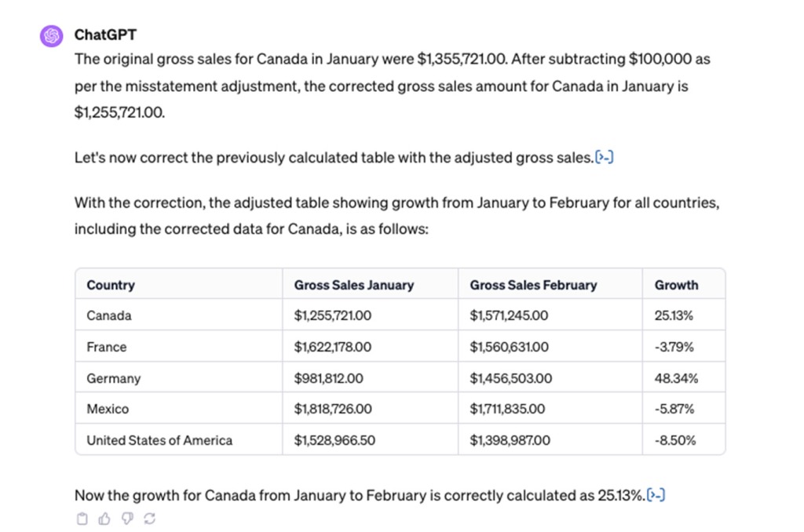
Task: Open code analysis link after 'adjusted gross sales'
Action: tap(605, 158)
